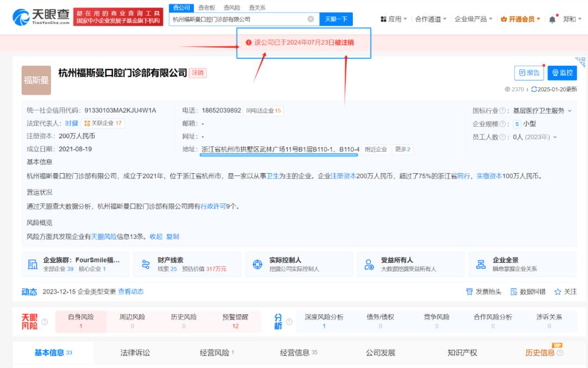Image resolution: width=588 pixels, height=368 pixels.
Task: Click the help icon beside 历史信息 tab
Action: pos(560,353)
